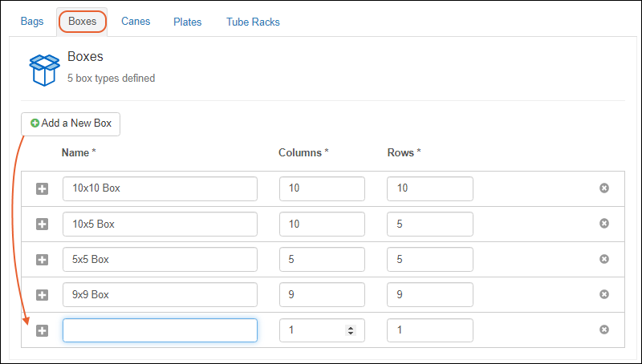Click Columns field of 9x9 Box

point(322,295)
